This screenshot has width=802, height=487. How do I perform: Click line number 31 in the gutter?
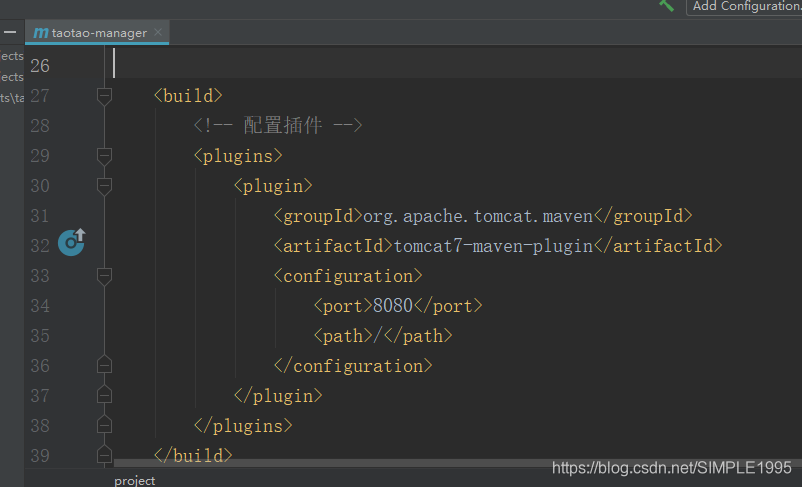(40, 216)
